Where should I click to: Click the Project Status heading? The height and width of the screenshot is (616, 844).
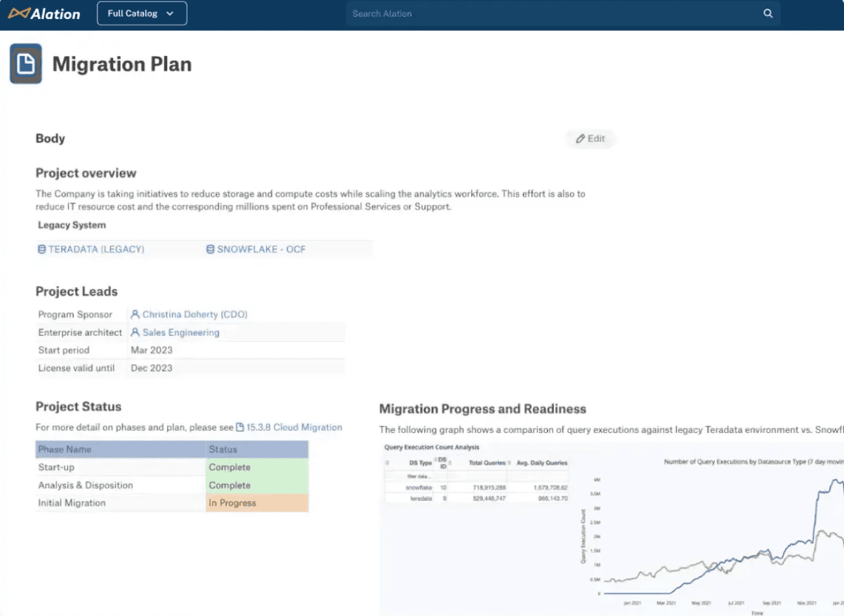pos(79,407)
